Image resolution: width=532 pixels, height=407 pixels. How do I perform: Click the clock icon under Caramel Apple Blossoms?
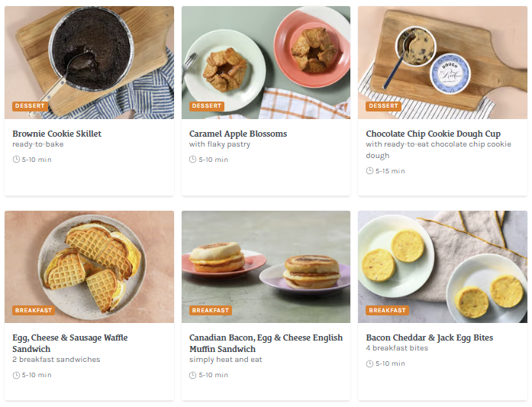pos(193,160)
